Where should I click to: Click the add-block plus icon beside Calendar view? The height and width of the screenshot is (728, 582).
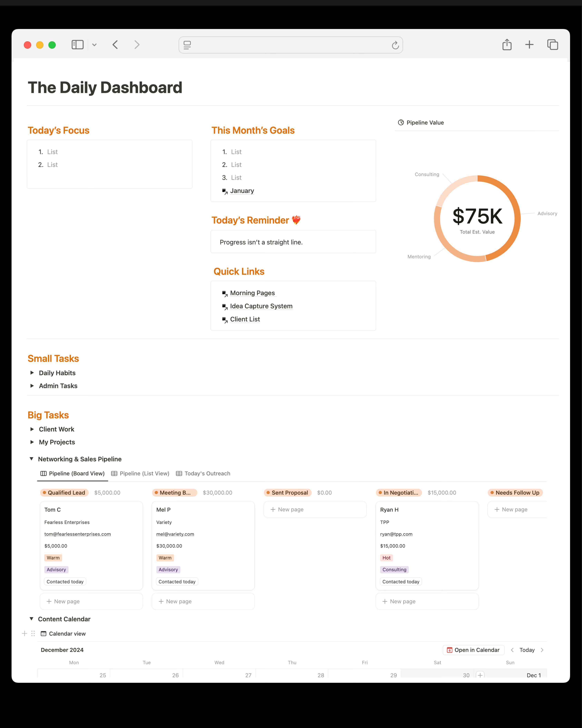click(24, 633)
